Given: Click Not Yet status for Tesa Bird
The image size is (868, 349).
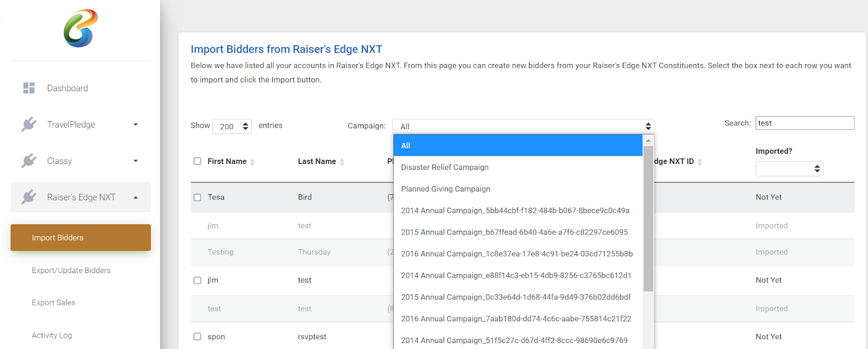Looking at the screenshot, I should [x=769, y=198].
